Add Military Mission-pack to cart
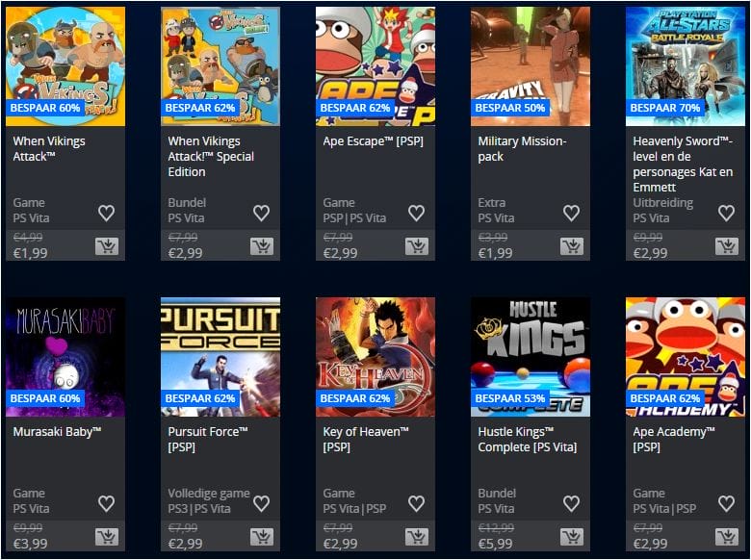This screenshot has width=751, height=560. 572,246
